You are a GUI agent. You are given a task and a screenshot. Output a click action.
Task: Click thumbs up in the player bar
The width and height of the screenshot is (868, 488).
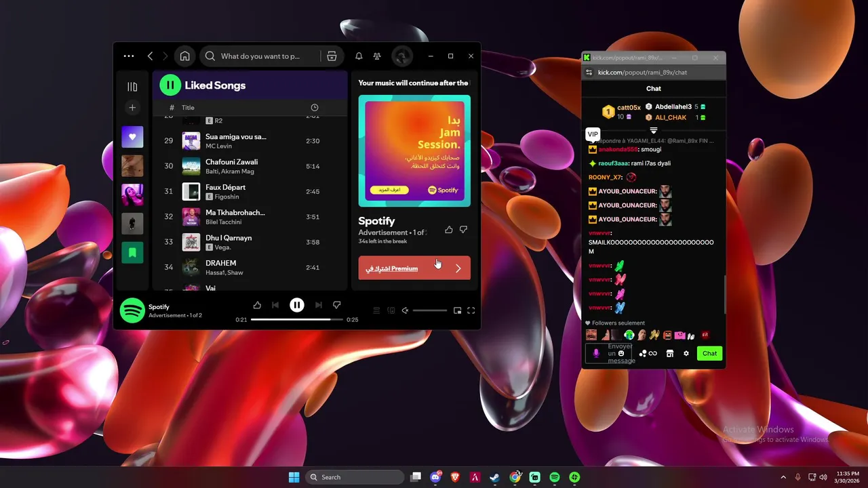(x=257, y=305)
